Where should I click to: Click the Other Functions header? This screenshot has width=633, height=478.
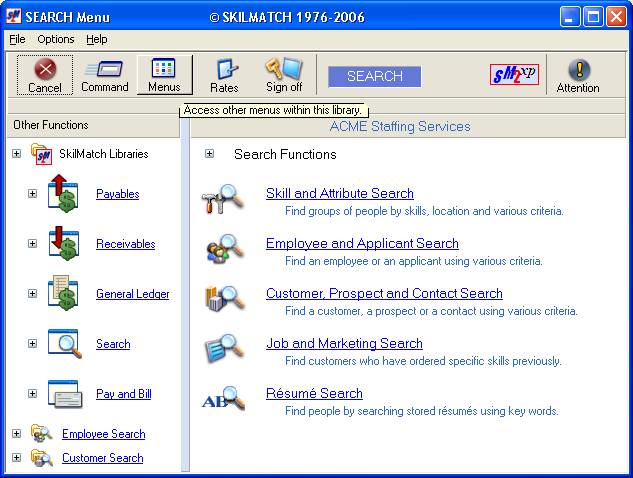pyautogui.click(x=51, y=125)
